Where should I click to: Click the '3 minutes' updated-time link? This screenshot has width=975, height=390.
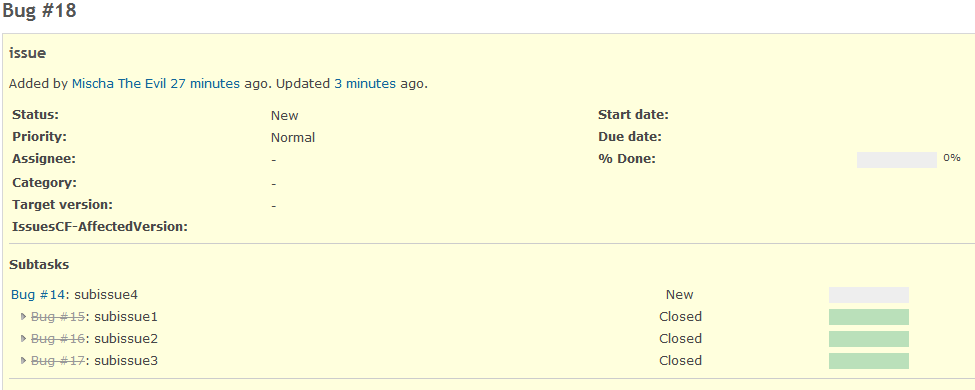(x=365, y=83)
